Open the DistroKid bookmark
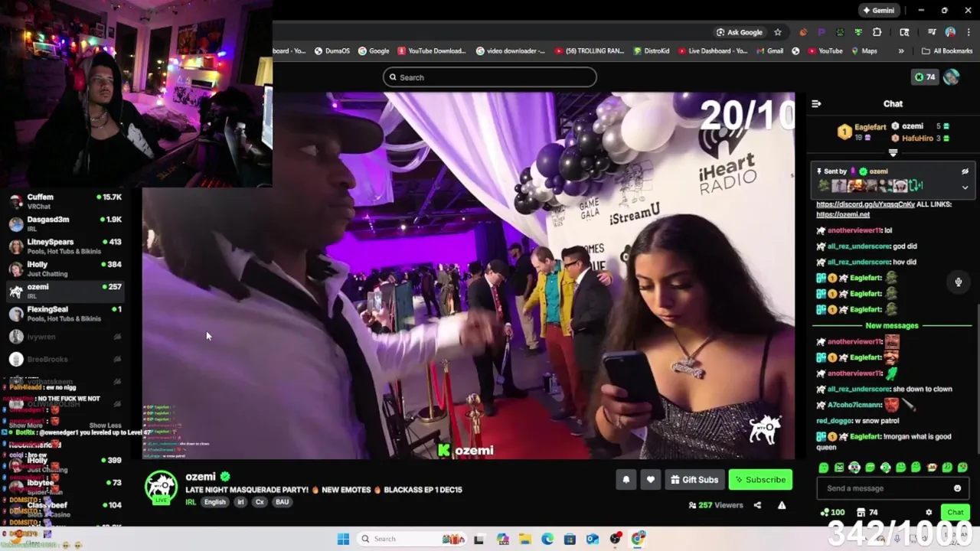This screenshot has width=980, height=551. pos(652,51)
